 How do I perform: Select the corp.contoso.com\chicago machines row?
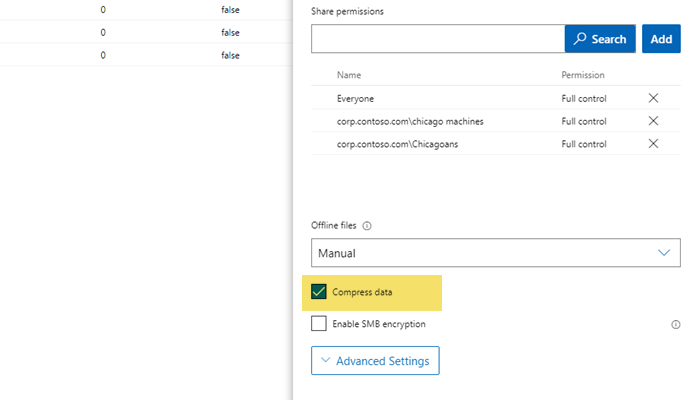[x=410, y=121]
